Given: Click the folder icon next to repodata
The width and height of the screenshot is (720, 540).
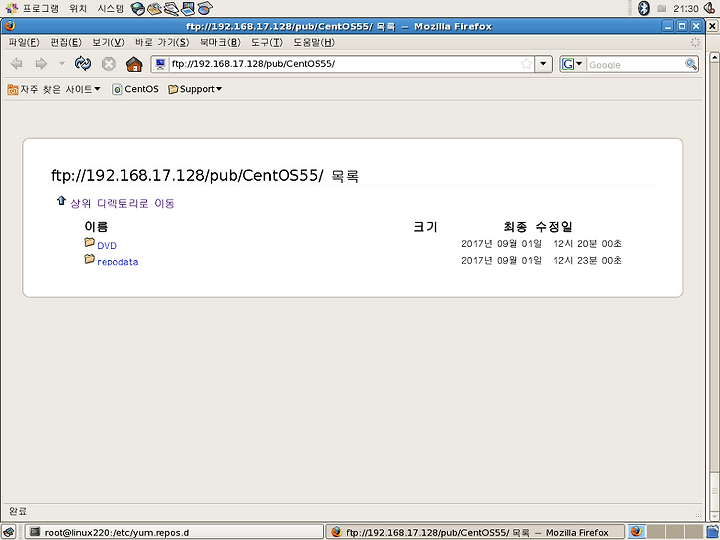Looking at the screenshot, I should pos(90,259).
